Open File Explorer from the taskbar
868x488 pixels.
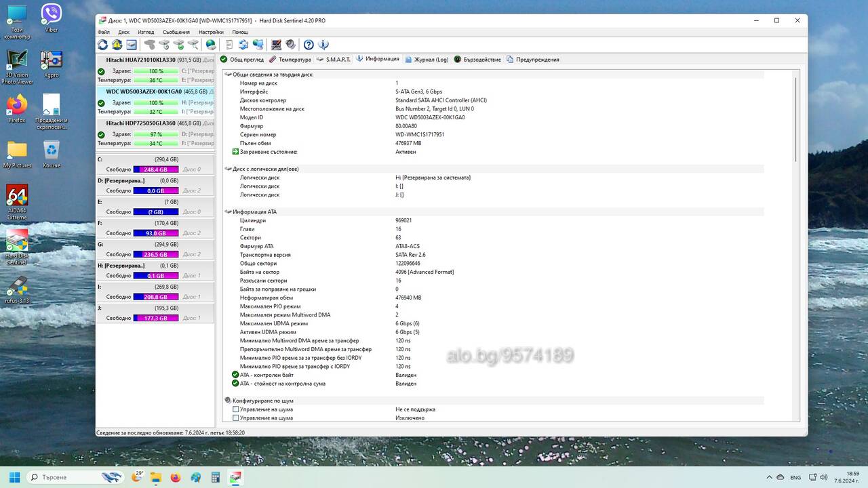(x=156, y=477)
